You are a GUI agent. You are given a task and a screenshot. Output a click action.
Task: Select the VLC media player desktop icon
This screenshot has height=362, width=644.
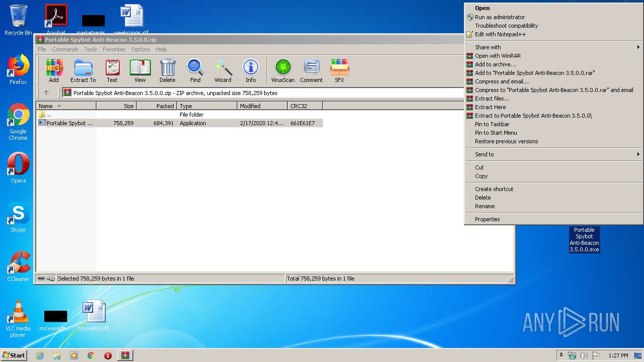(x=18, y=319)
